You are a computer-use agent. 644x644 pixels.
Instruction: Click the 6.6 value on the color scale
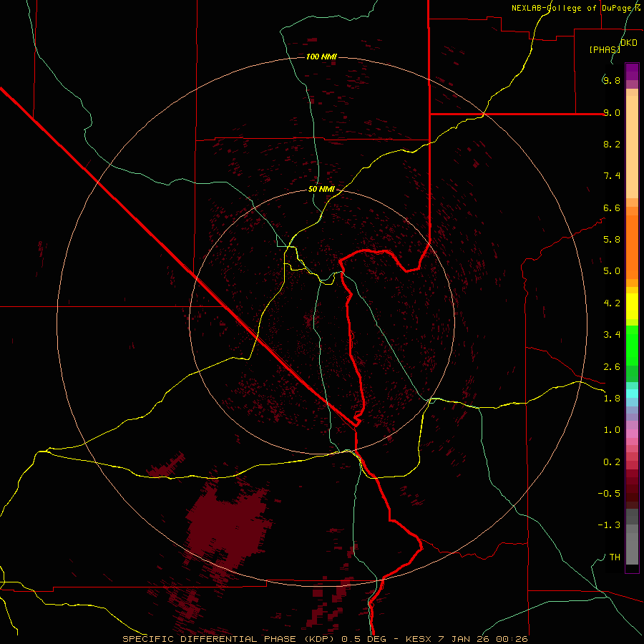coord(612,208)
